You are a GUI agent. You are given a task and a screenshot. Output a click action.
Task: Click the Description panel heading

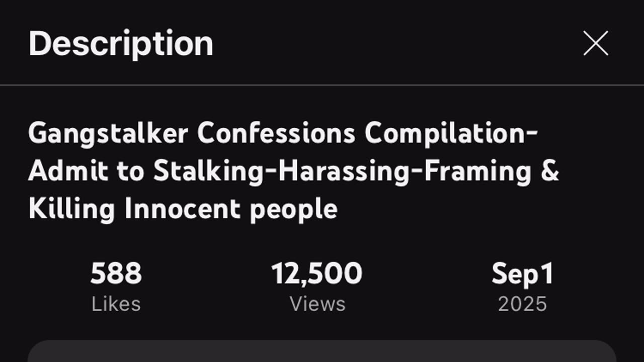121,43
